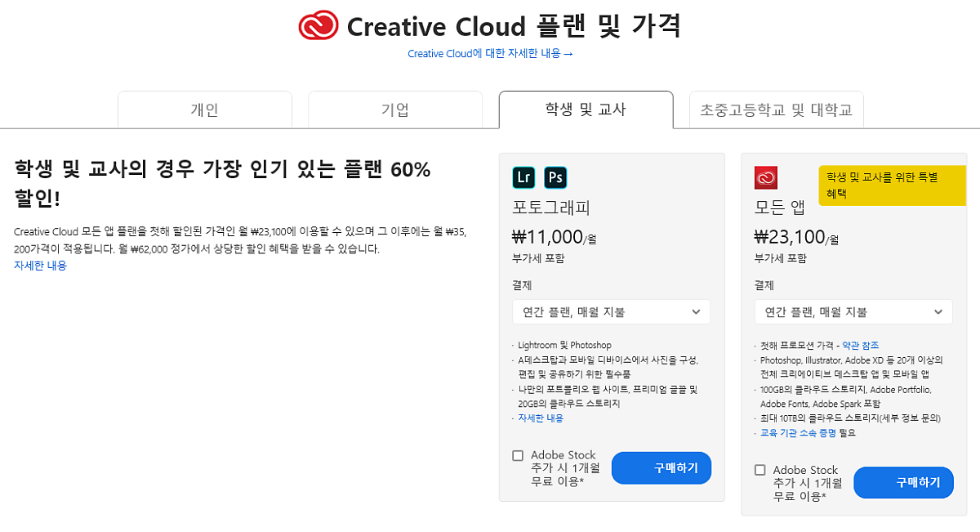The width and height of the screenshot is (980, 532).
Task: Open the Creative Cloud에 대한 자세한 내용 link
Action: point(491,54)
